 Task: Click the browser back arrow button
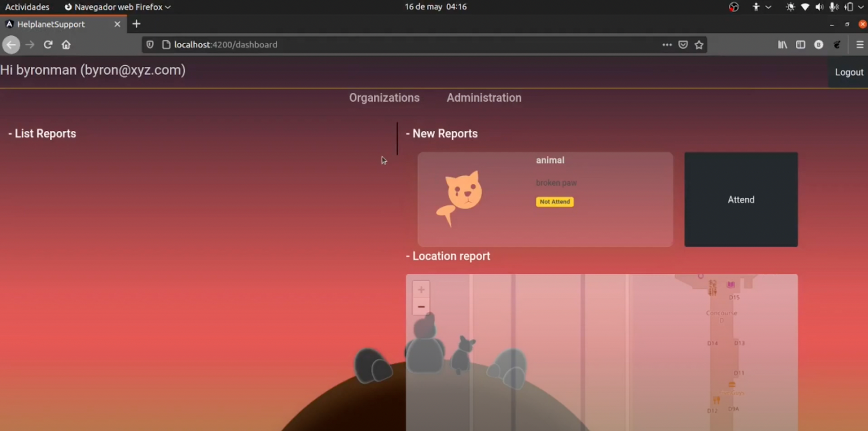11,45
